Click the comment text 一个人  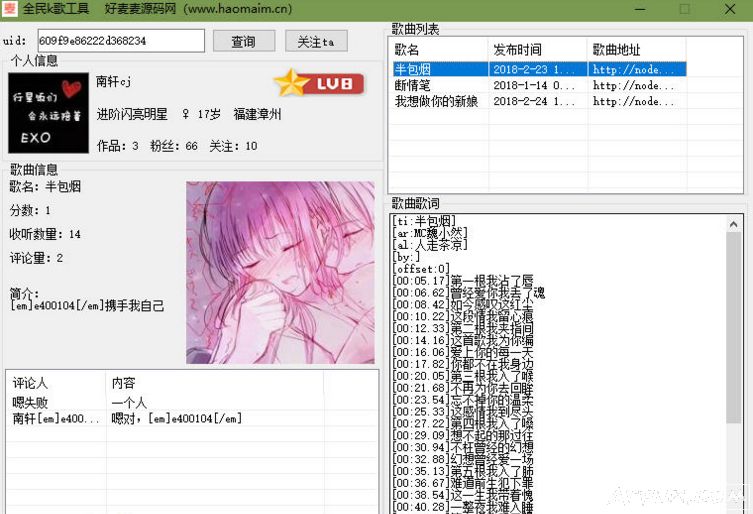pyautogui.click(x=129, y=403)
